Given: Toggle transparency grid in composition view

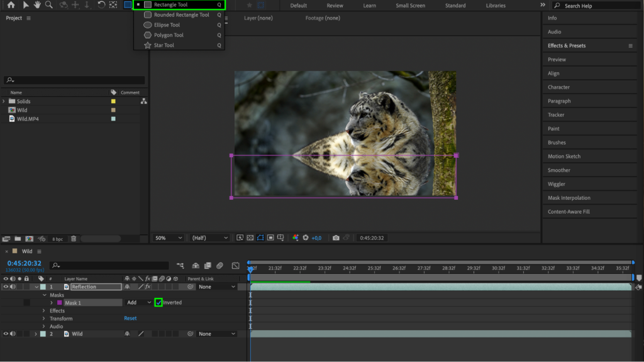Looking at the screenshot, I should pyautogui.click(x=250, y=238).
